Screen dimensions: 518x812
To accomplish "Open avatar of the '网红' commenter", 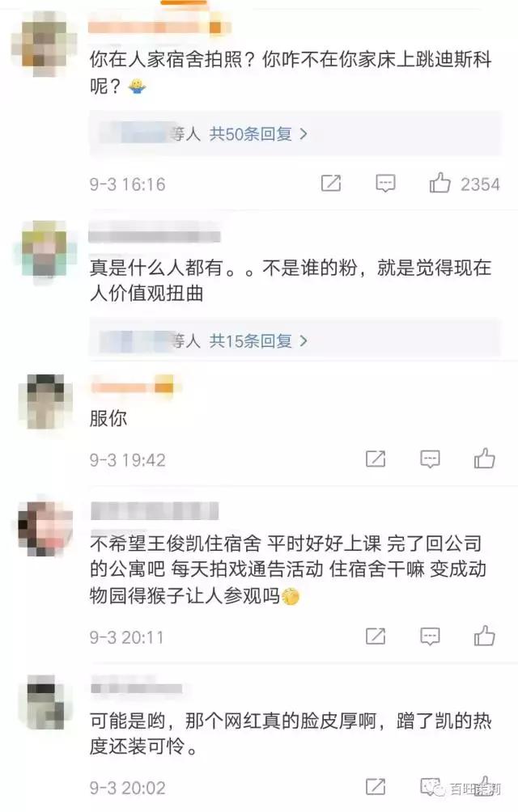I will pyautogui.click(x=45, y=701).
